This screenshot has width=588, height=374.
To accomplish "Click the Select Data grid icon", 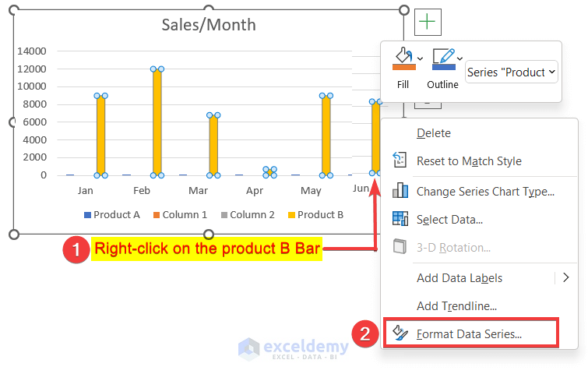I will [400, 220].
